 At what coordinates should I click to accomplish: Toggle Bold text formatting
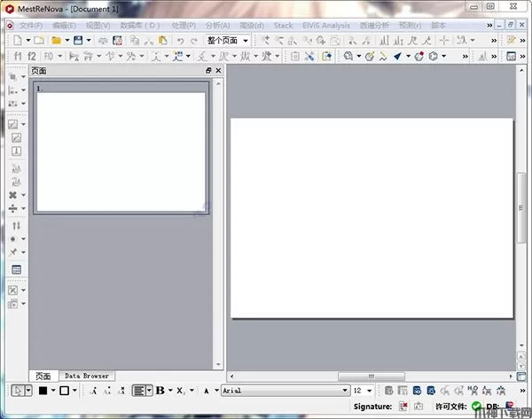click(160, 390)
